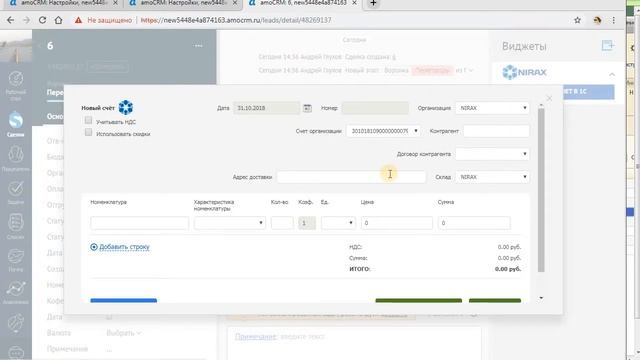Click the dialog scrollbar down arrow
The height and width of the screenshot is (360, 640).
pos(541,298)
